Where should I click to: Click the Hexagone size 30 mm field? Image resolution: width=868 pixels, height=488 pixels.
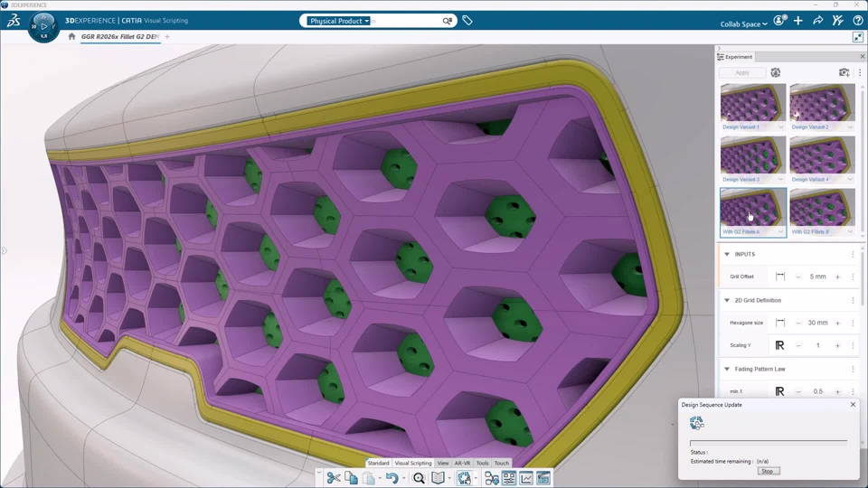tap(817, 323)
